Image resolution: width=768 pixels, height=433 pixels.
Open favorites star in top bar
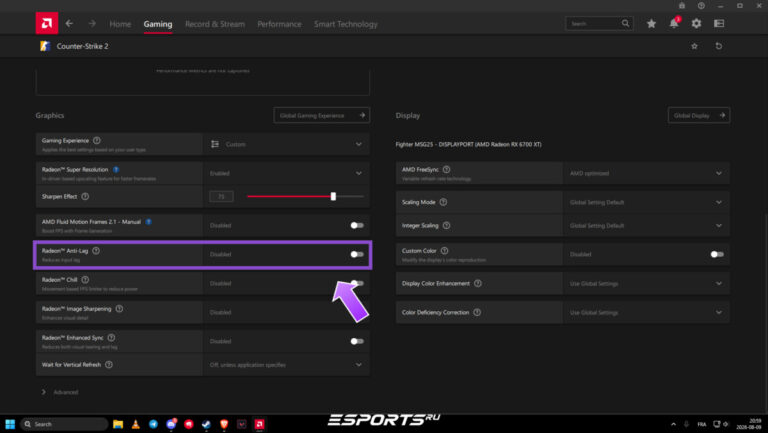point(651,24)
